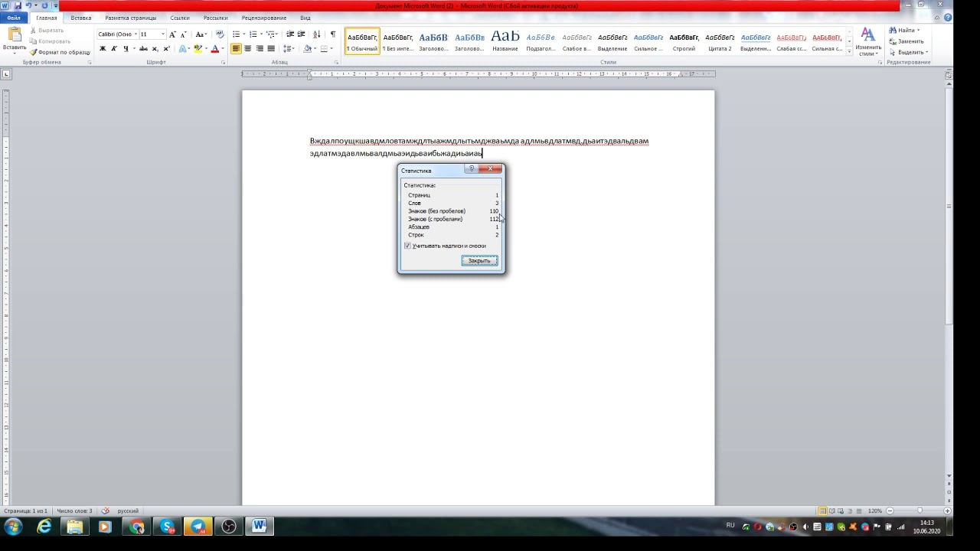
Task: Open the font size dropdown showing 11
Action: (162, 34)
